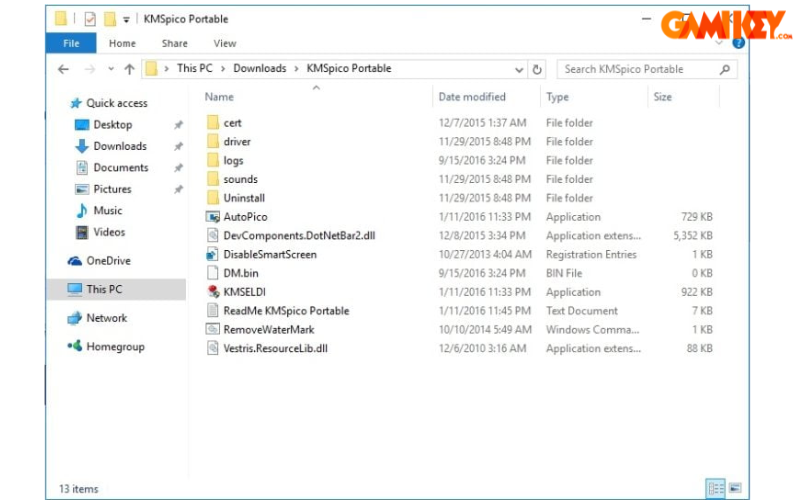The width and height of the screenshot is (800, 500).
Task: Select the sounds folder icon
Action: coord(213,179)
